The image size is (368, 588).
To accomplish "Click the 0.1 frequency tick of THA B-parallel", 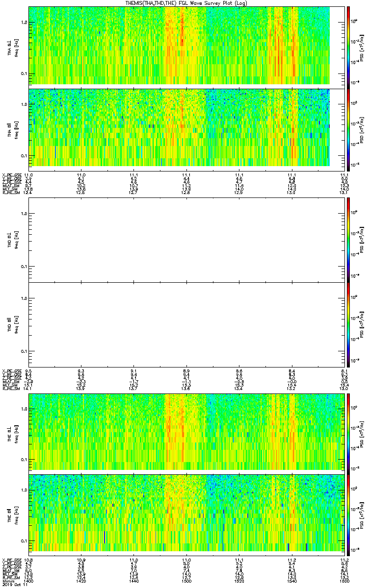I will pos(24,156).
